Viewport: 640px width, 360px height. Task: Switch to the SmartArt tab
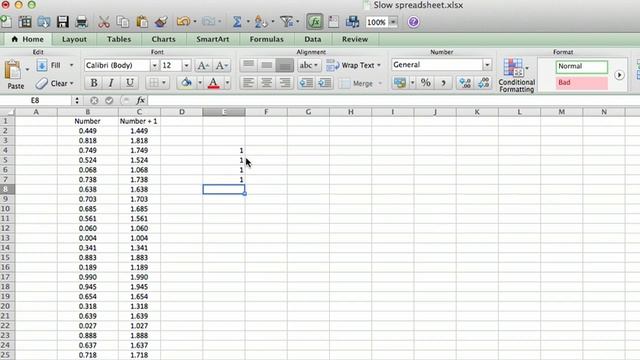213,39
